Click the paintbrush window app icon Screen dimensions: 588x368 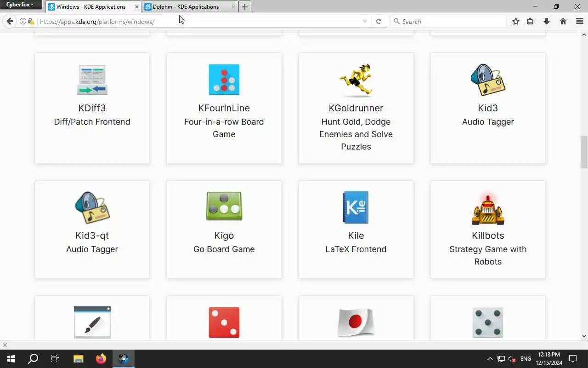[92, 322]
